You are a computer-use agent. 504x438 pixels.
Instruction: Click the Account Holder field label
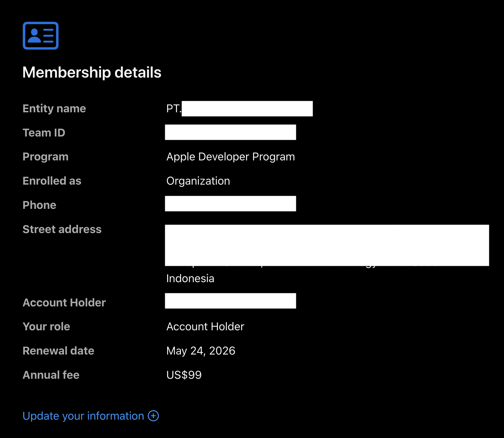click(x=64, y=302)
